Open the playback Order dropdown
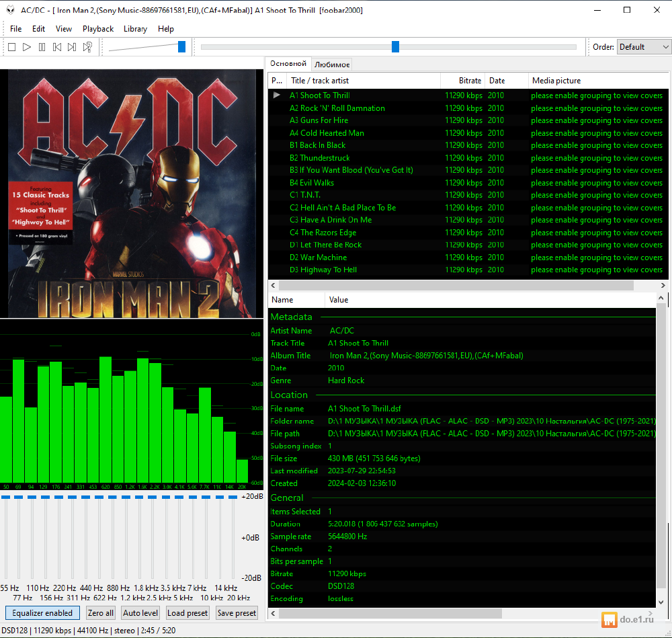 (644, 47)
